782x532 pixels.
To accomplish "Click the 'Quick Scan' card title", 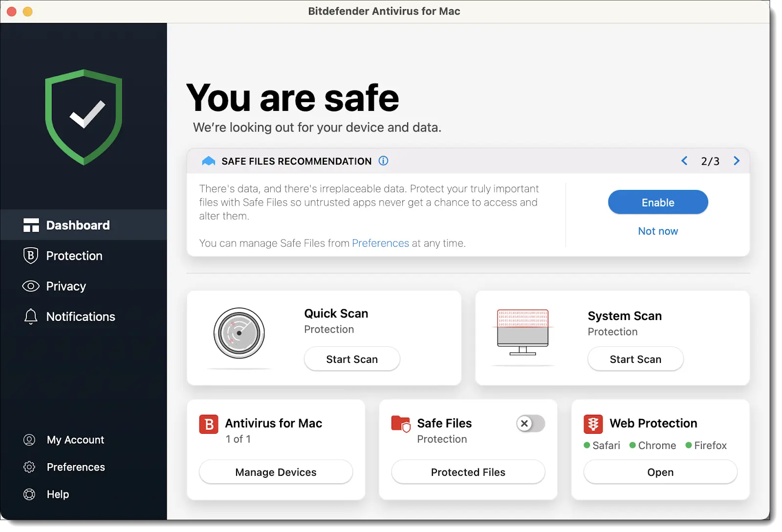I will [336, 314].
